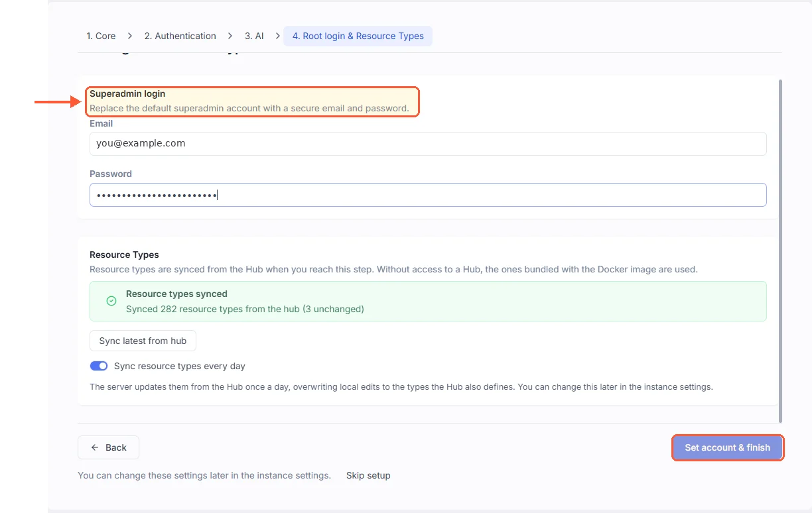Click the Sync latest from hub button
Image resolution: width=812 pixels, height=513 pixels.
[x=143, y=341]
